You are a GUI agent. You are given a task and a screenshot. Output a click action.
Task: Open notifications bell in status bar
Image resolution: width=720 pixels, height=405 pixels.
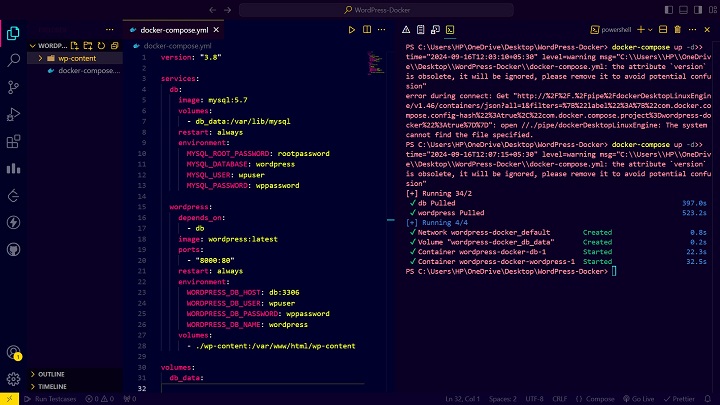(x=708, y=399)
